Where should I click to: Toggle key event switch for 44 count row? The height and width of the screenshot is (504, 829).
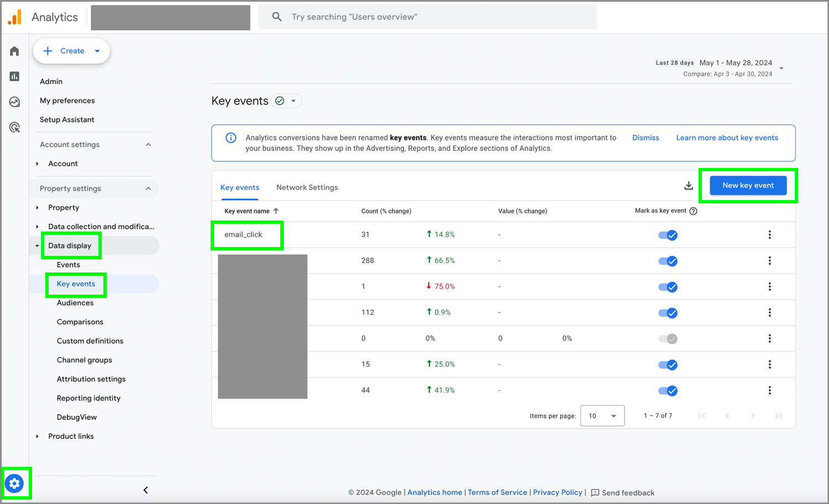coord(668,391)
